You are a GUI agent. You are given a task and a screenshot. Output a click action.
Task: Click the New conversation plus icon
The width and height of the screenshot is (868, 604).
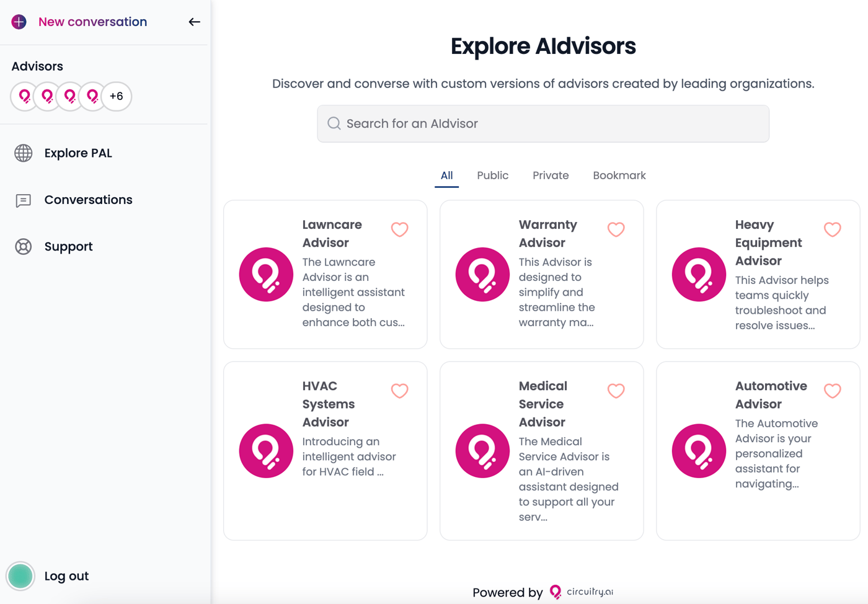(19, 22)
